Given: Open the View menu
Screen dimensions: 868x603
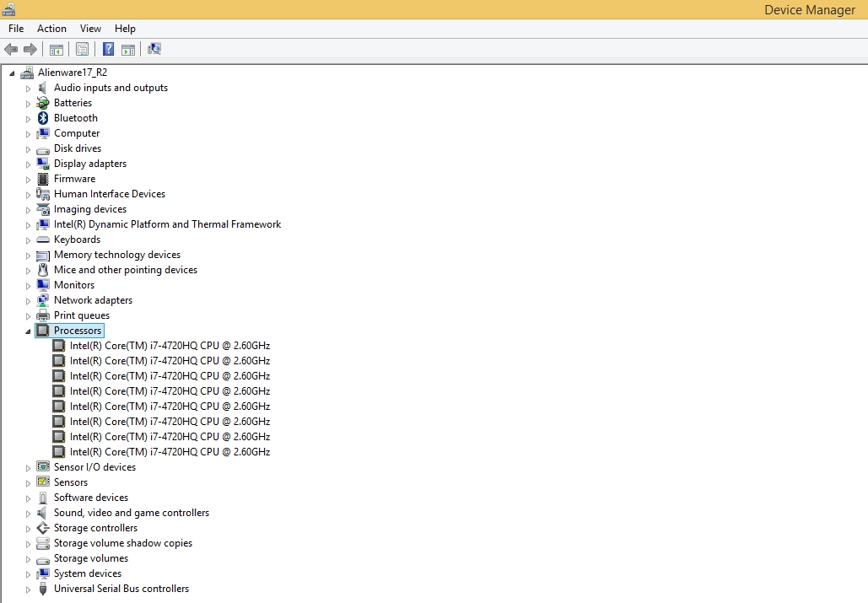Looking at the screenshot, I should (x=90, y=29).
